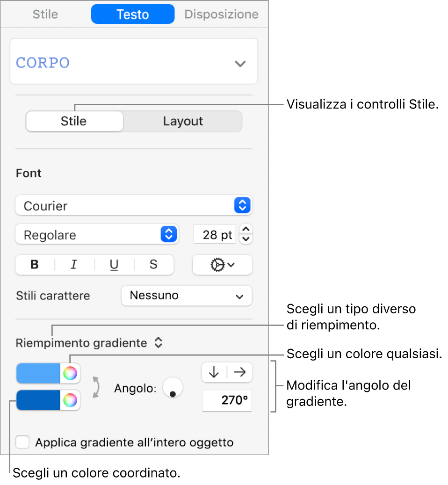Toggle italic formatting
Screen dimensions: 448x485
[74, 265]
